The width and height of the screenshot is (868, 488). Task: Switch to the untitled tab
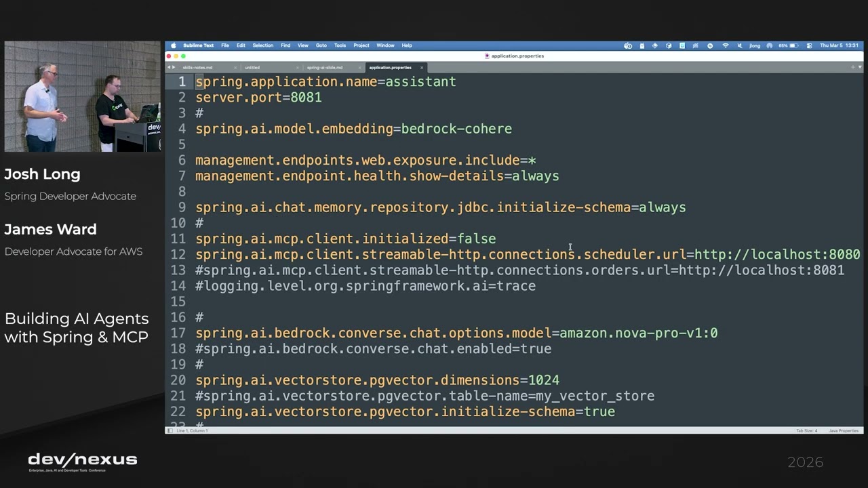pos(252,68)
